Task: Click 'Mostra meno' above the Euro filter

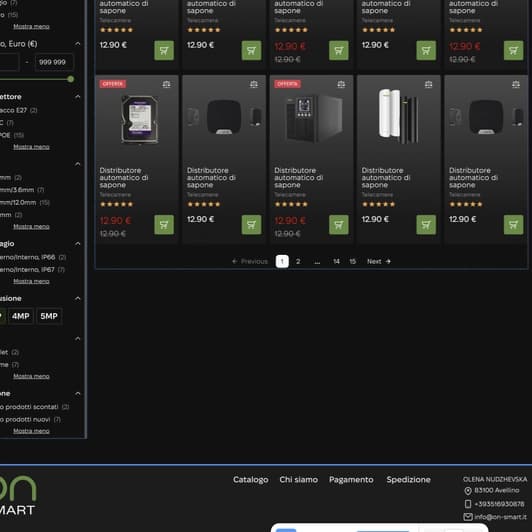Action: tap(31, 26)
